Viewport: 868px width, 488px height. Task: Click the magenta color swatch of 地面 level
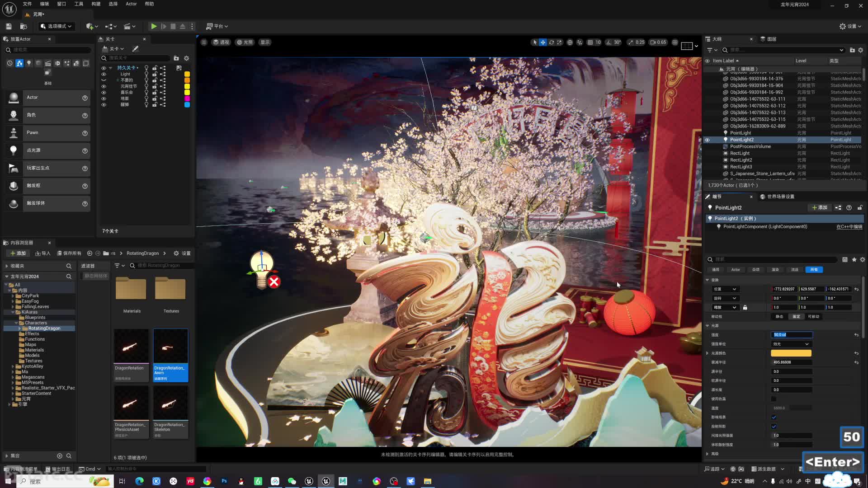(187, 99)
